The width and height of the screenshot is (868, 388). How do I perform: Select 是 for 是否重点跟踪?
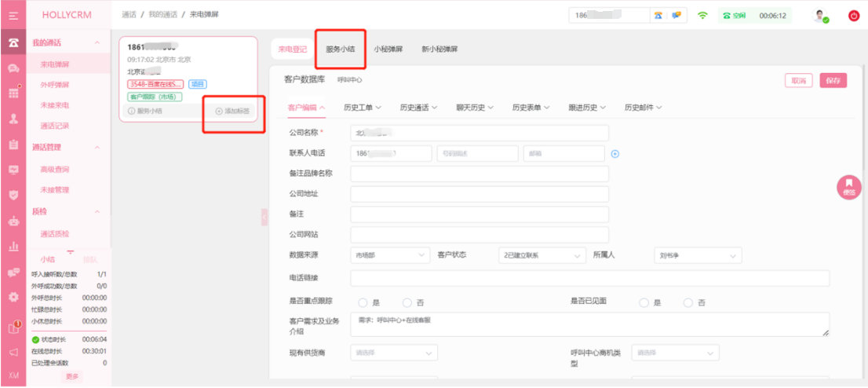point(363,302)
